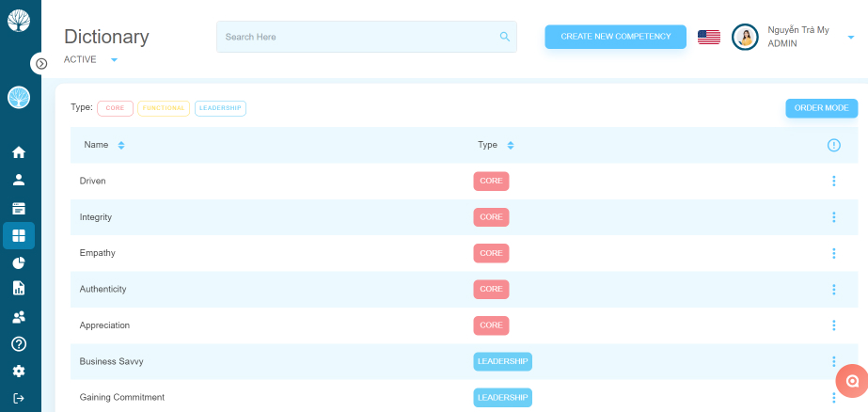This screenshot has width=868, height=412.
Task: Click the ORDER MODE button
Action: pyautogui.click(x=822, y=108)
